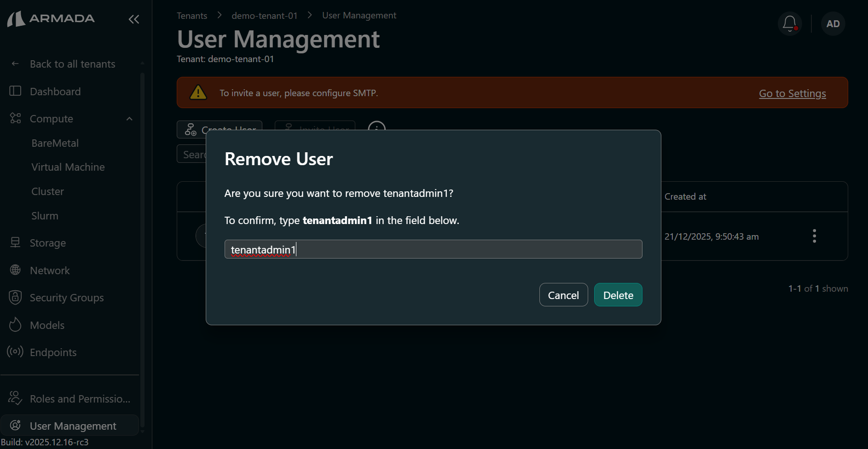Image resolution: width=868 pixels, height=449 pixels.
Task: Select the User Management gear icon
Action: click(x=15, y=426)
